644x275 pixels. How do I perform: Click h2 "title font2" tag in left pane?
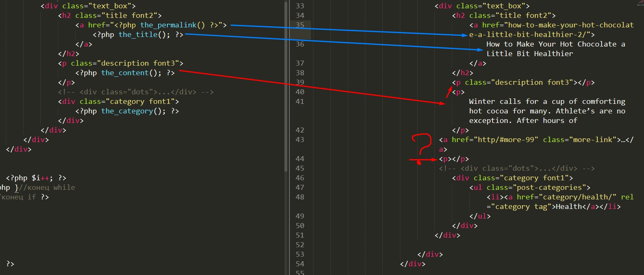[109, 15]
